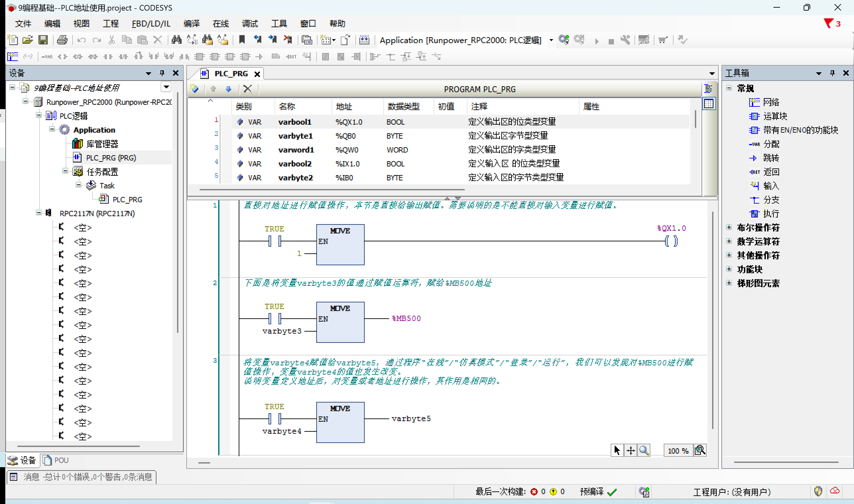Select 带有EN/ENO的功能块 in the toolbox
The width and height of the screenshot is (854, 504).
point(793,130)
